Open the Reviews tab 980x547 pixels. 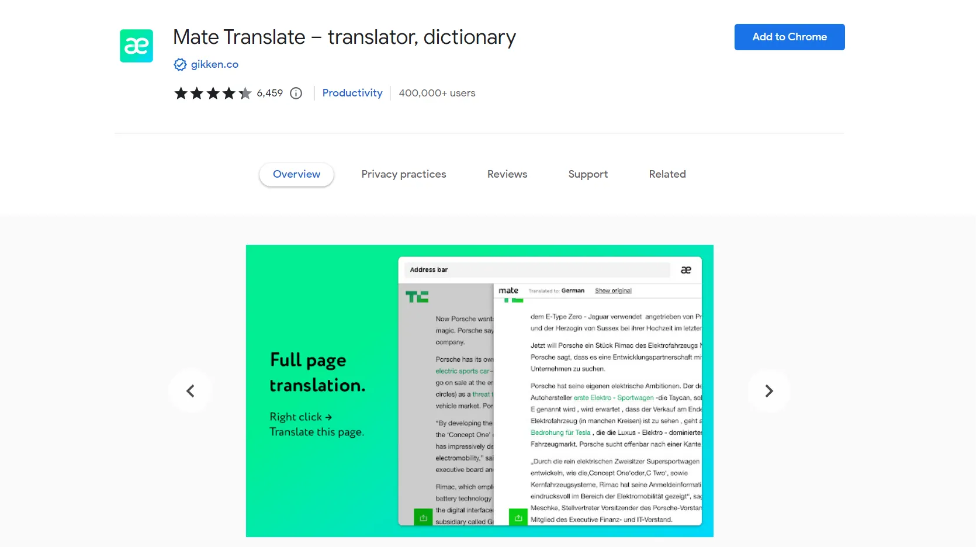507,174
